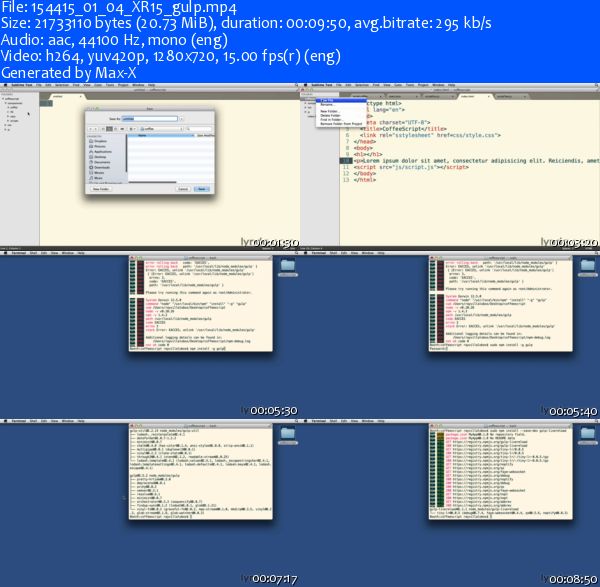Click the terminal window in the 00:08:50 frame

(501, 472)
